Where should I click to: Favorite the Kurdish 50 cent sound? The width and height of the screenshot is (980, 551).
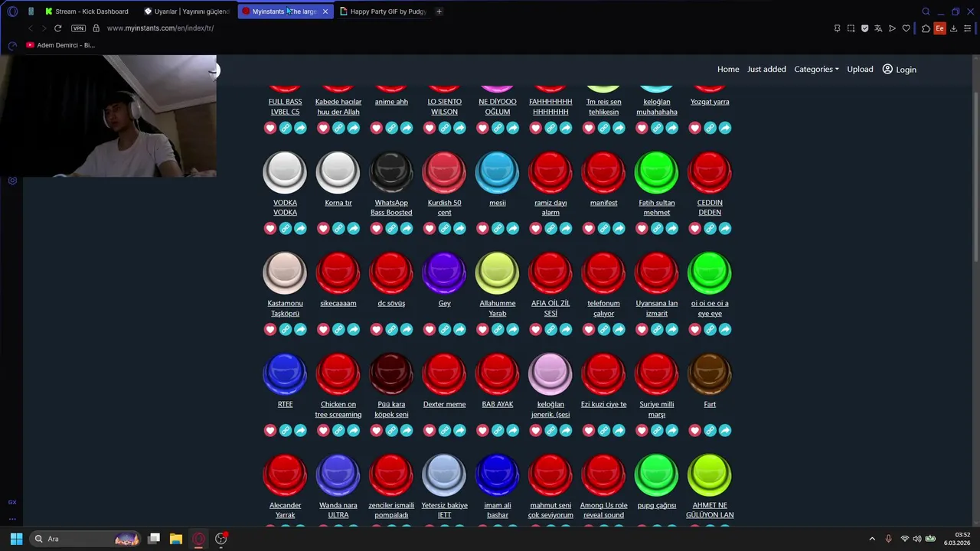coord(430,229)
